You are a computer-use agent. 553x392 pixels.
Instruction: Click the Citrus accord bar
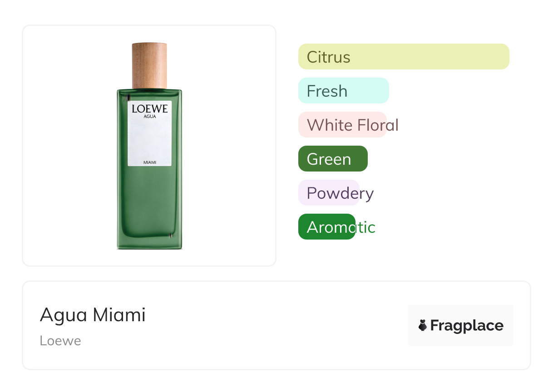coord(403,57)
